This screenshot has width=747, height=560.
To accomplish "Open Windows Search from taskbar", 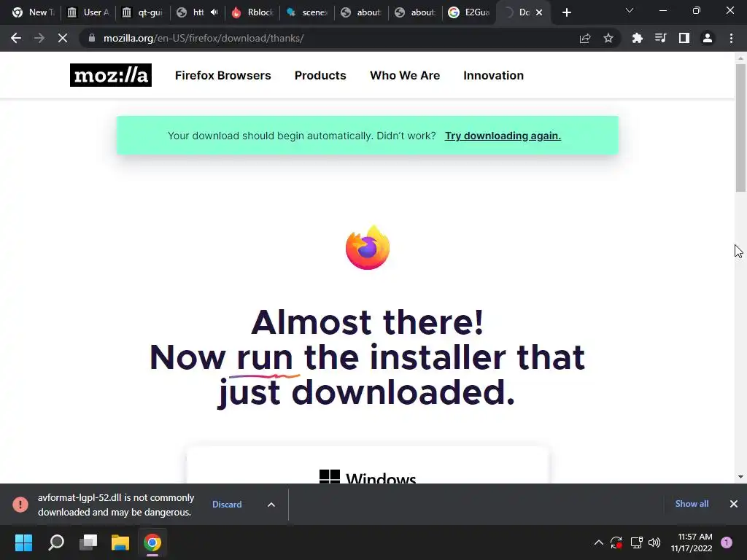I will pyautogui.click(x=56, y=542).
